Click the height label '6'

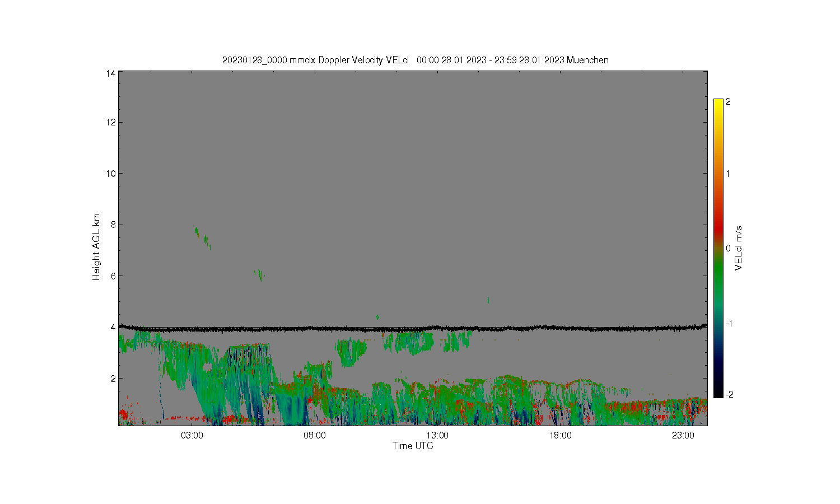tap(113, 276)
